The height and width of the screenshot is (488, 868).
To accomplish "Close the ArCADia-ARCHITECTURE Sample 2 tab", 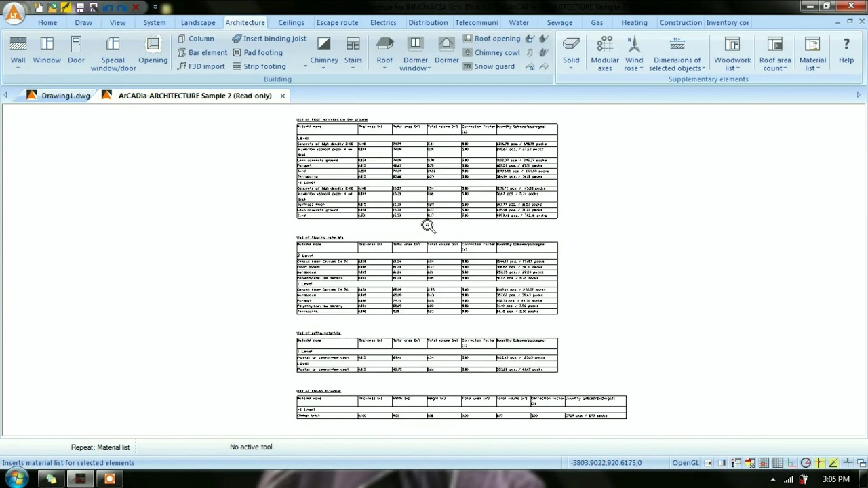I will (x=283, y=96).
